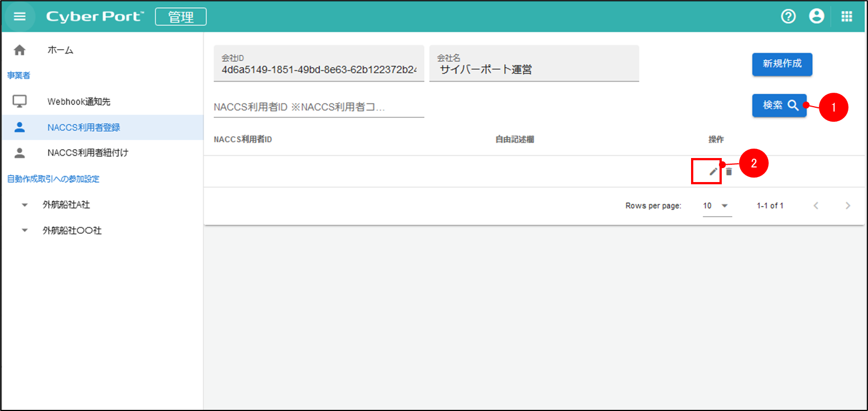Open Webhook通知先 menu item
The width and height of the screenshot is (868, 411).
pyautogui.click(x=79, y=102)
